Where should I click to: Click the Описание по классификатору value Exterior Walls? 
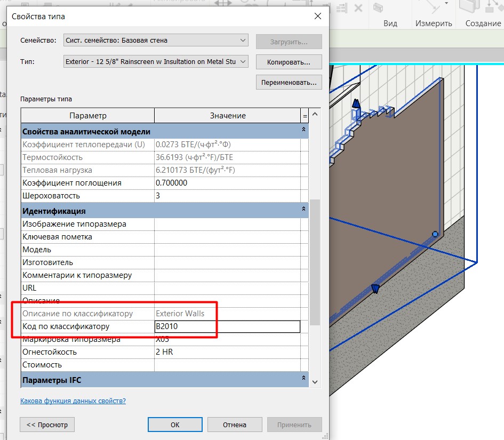click(x=227, y=314)
